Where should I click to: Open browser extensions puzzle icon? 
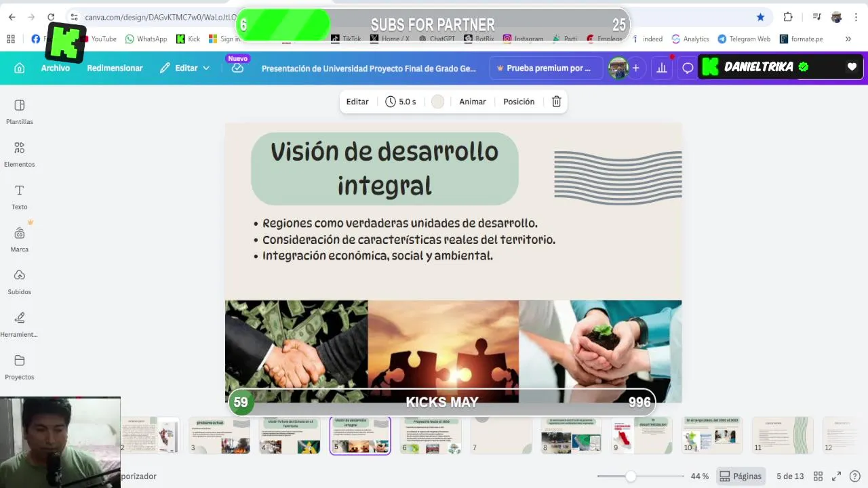point(788,17)
